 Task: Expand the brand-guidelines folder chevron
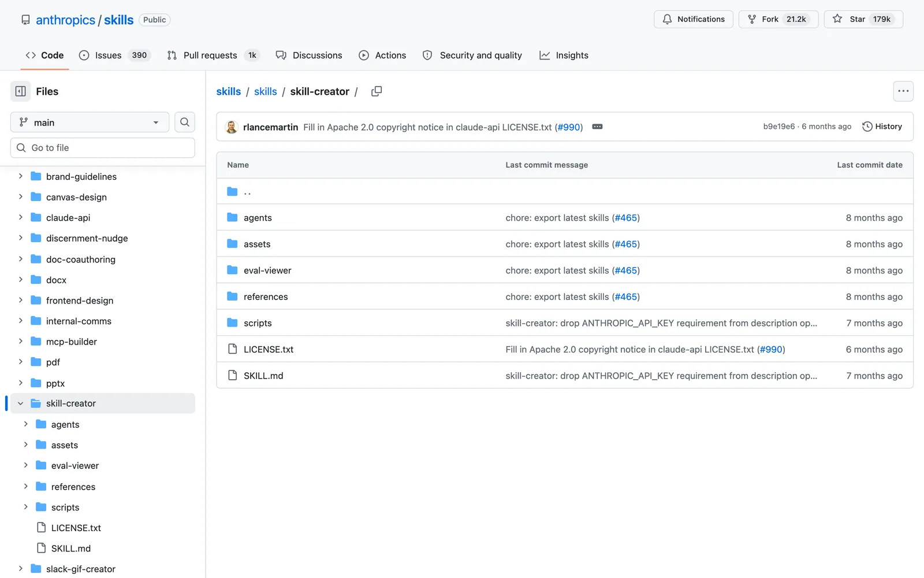point(21,176)
